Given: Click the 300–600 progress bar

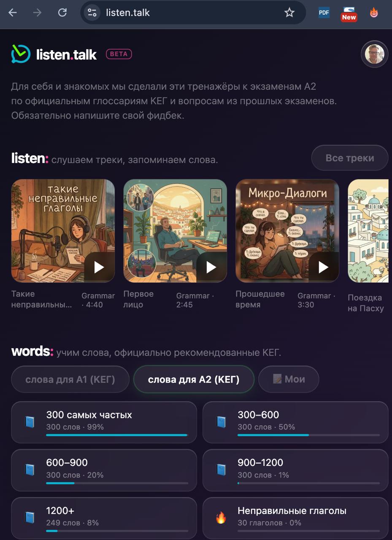Looking at the screenshot, I should coord(308,435).
